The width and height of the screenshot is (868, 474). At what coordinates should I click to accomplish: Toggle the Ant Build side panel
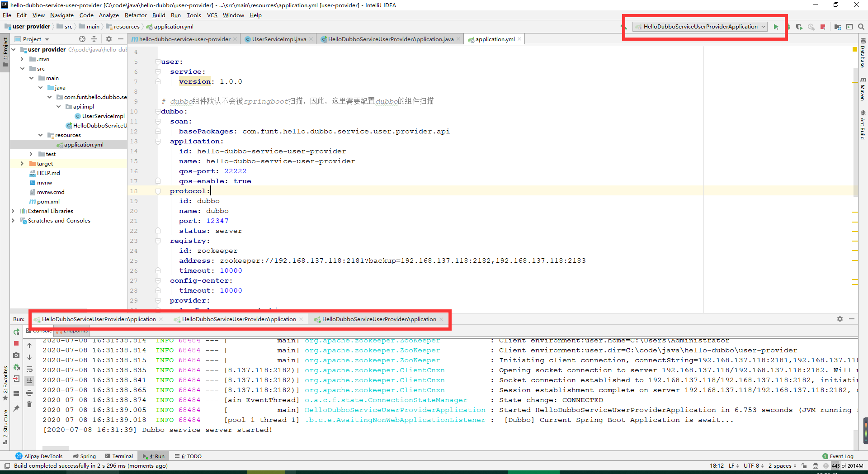pyautogui.click(x=863, y=125)
